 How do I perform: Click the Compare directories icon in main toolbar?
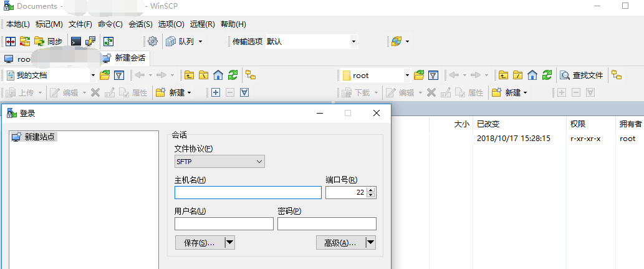pos(11,42)
